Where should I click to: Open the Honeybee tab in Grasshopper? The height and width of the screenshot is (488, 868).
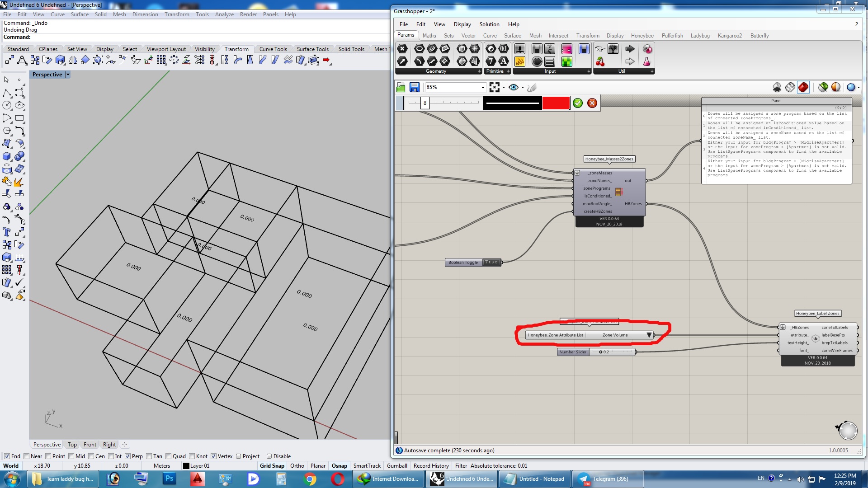pos(642,36)
